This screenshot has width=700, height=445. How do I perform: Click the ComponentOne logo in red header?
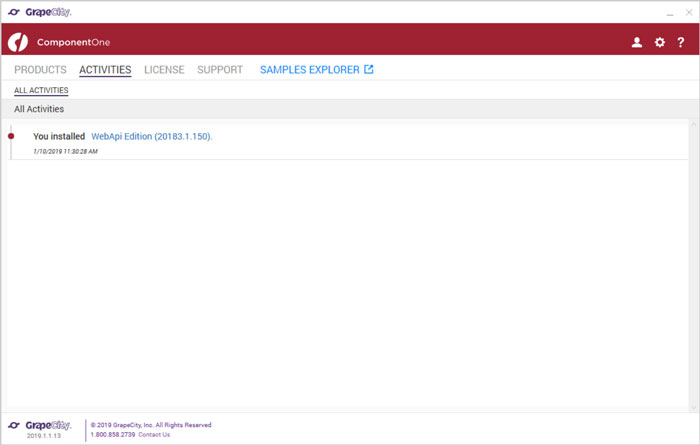[59, 42]
